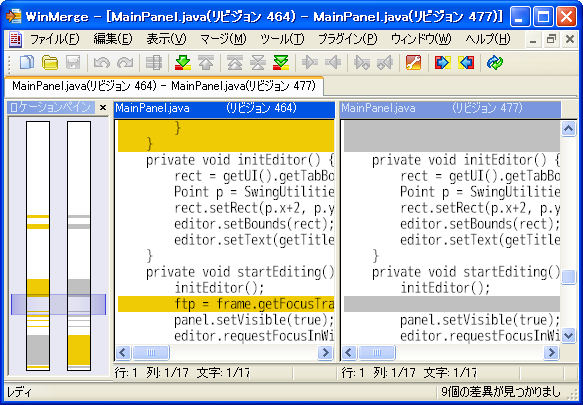Open the マージ(M) menu
This screenshot has height=405, width=583.
[223, 39]
